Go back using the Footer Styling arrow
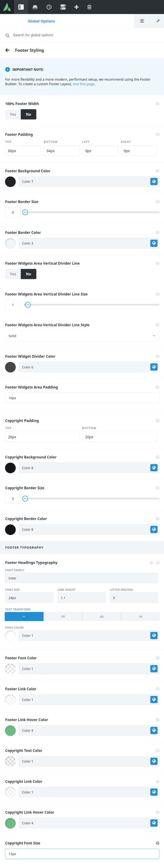The height and width of the screenshot is (868, 164). click(x=7, y=50)
